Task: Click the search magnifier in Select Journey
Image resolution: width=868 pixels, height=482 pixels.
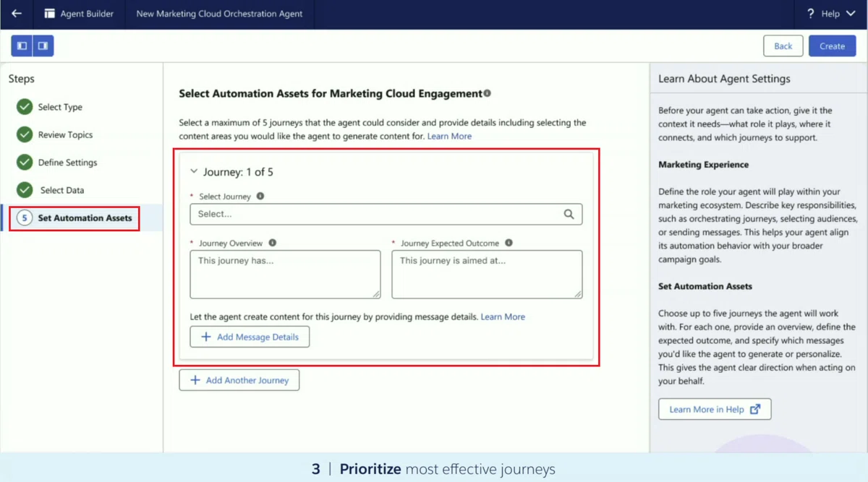Action: coord(569,214)
